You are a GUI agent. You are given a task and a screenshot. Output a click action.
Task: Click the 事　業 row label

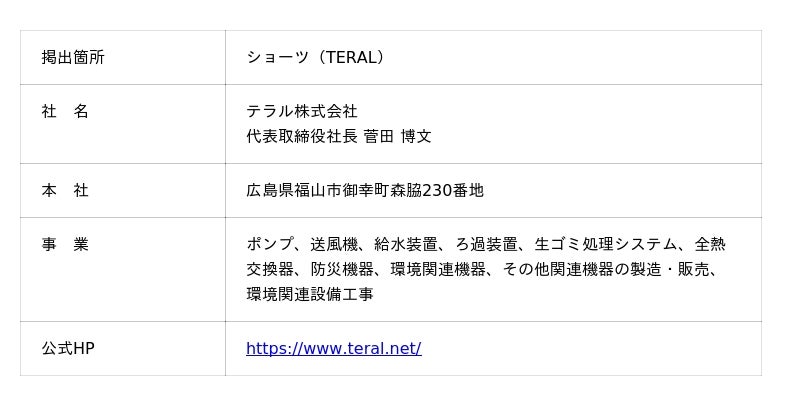tap(65, 244)
